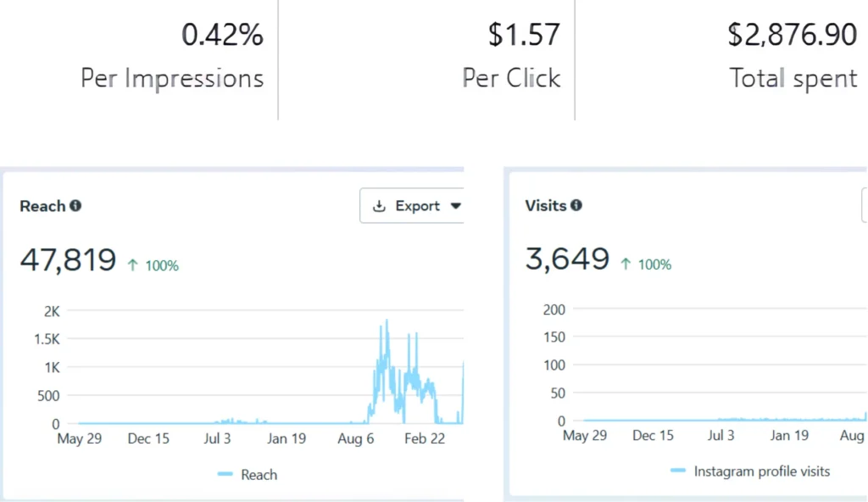
Task: Click the Reach legend label
Action: 259,474
